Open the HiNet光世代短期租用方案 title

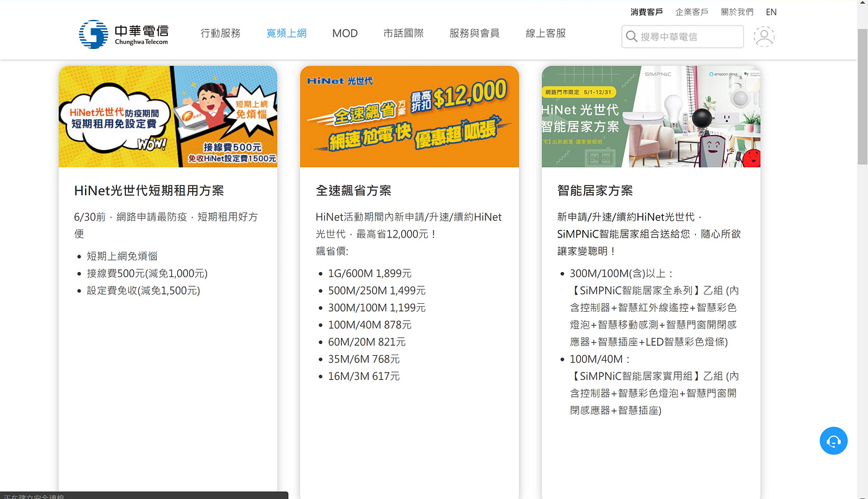pyautogui.click(x=149, y=190)
